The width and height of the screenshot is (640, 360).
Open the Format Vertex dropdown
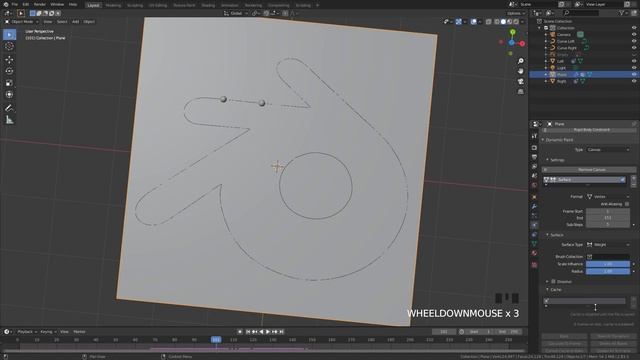pyautogui.click(x=608, y=197)
